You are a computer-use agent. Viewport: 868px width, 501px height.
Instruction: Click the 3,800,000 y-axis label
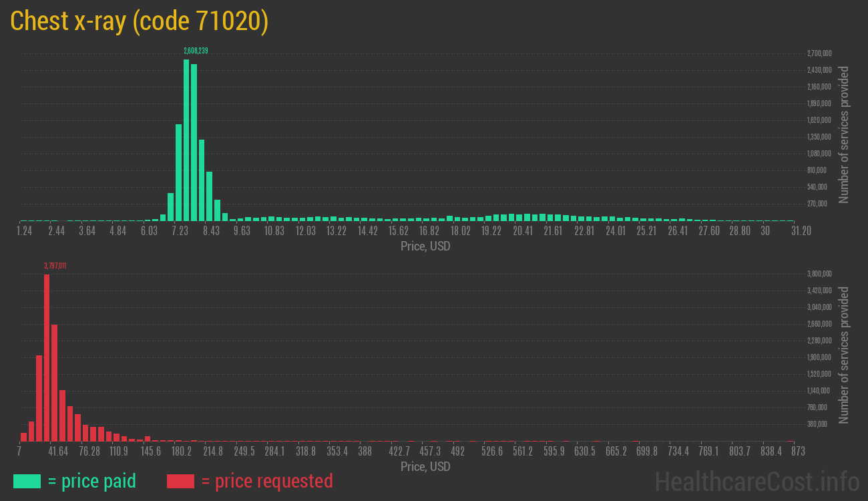pos(819,274)
